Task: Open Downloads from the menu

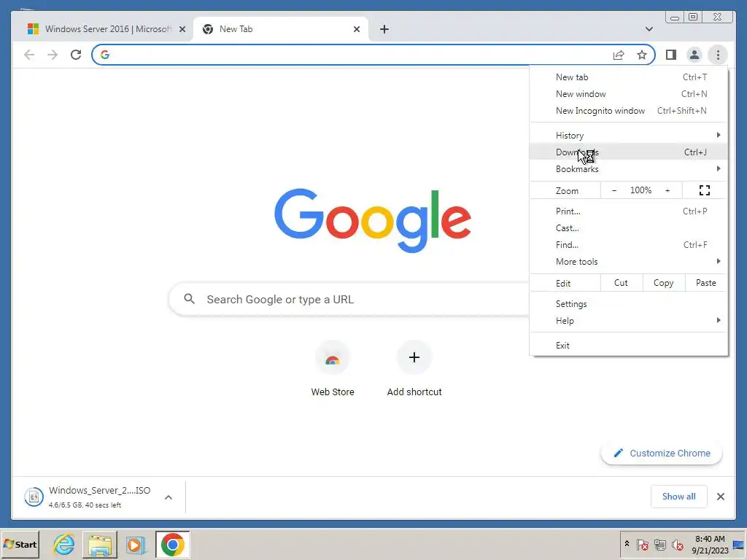Action: [x=629, y=152]
